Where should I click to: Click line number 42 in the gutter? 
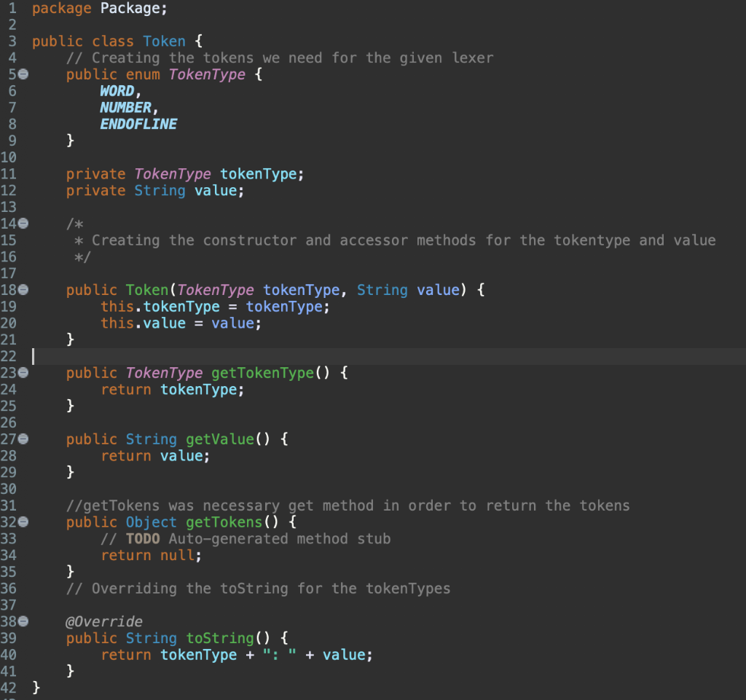coord(9,688)
